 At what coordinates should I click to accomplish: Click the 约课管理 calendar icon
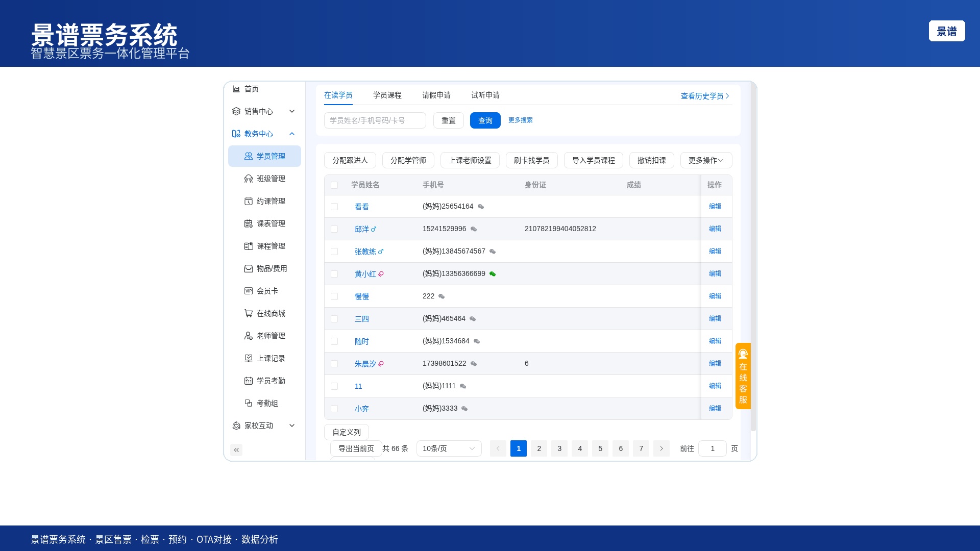pos(249,201)
